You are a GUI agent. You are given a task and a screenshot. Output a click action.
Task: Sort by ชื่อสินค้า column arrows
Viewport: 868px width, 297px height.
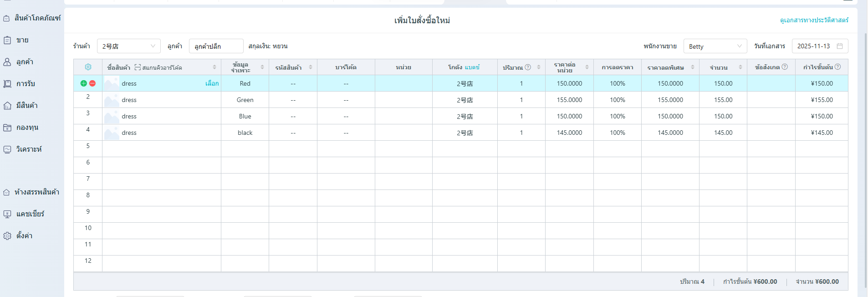pos(214,67)
